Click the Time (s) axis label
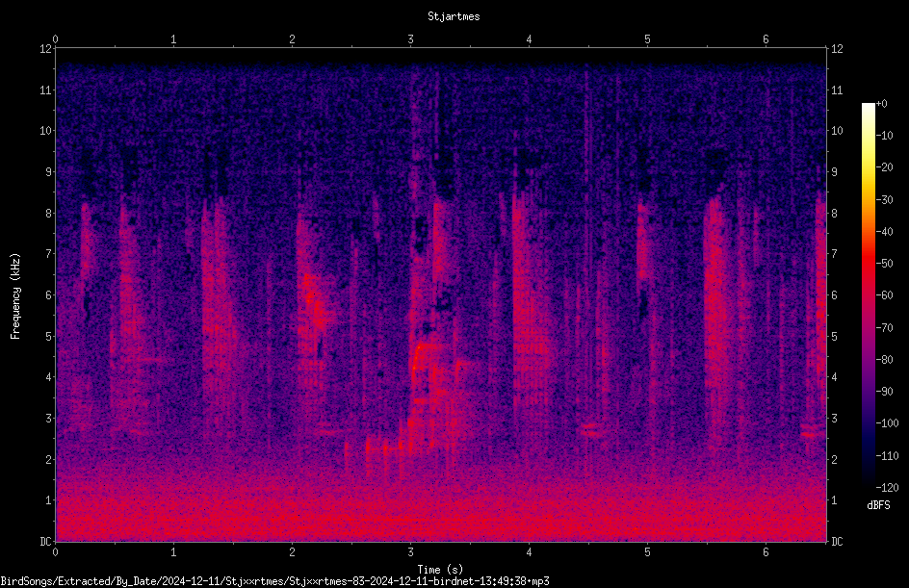Screen dimensions: 909x588 pyautogui.click(x=441, y=570)
